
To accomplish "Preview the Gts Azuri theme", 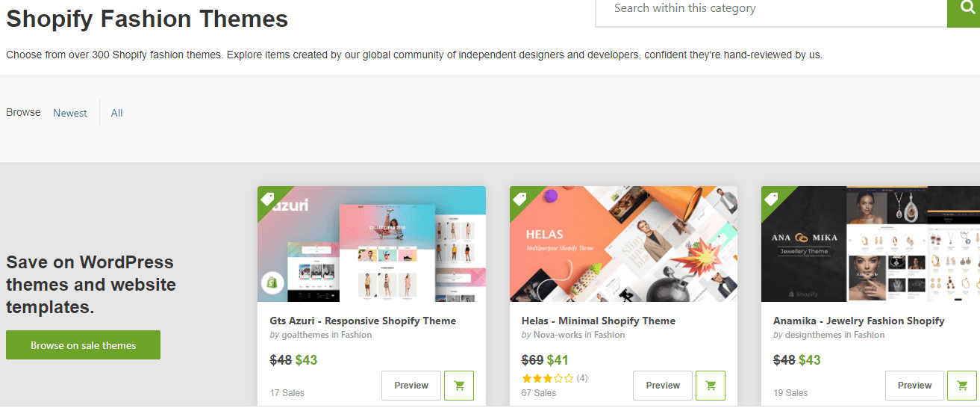I will click(x=411, y=386).
